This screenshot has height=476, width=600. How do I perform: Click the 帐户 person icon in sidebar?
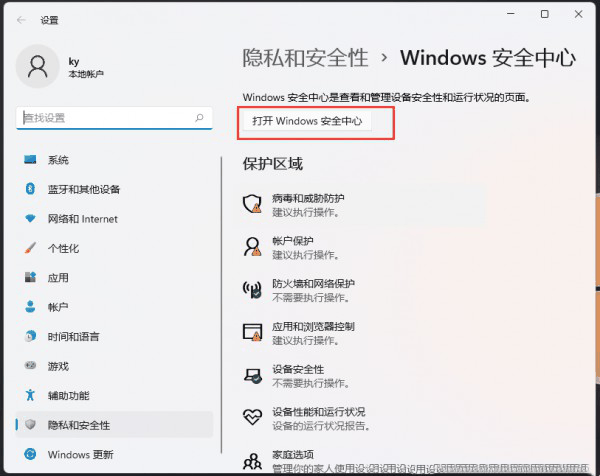[x=30, y=306]
